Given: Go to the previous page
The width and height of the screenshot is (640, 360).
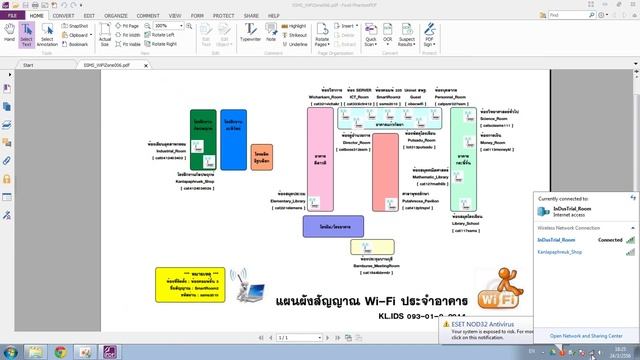Looking at the screenshot, I should pos(271,338).
